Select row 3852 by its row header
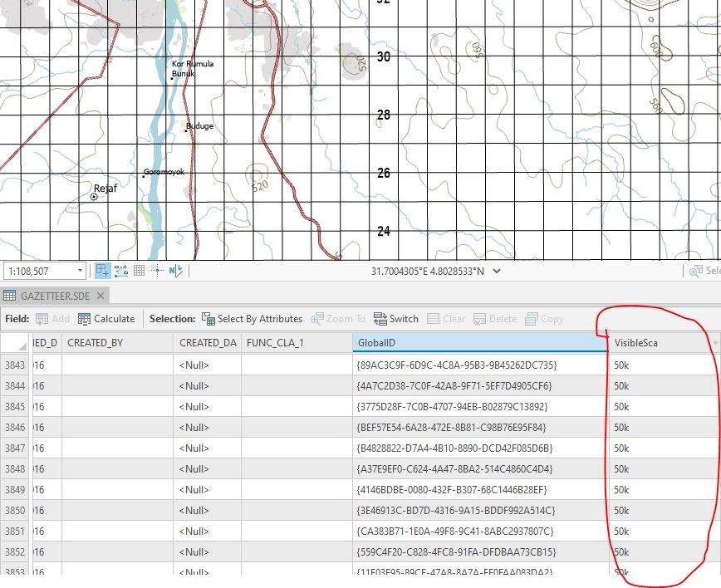Screen dimensions: 721x588 (15, 551)
